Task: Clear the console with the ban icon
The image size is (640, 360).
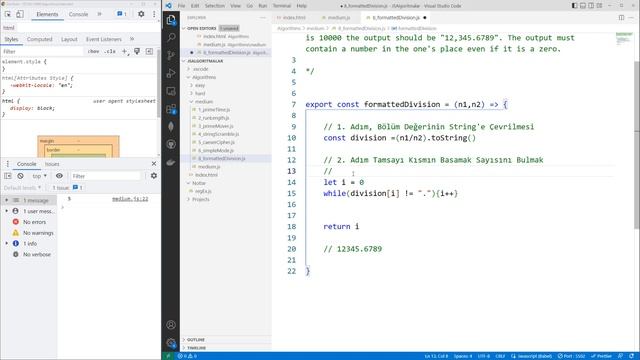Action: [20, 176]
